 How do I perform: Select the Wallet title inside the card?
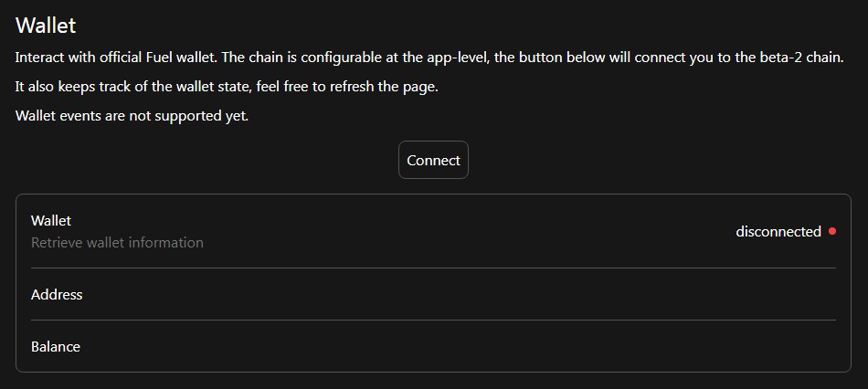pyautogui.click(x=51, y=221)
